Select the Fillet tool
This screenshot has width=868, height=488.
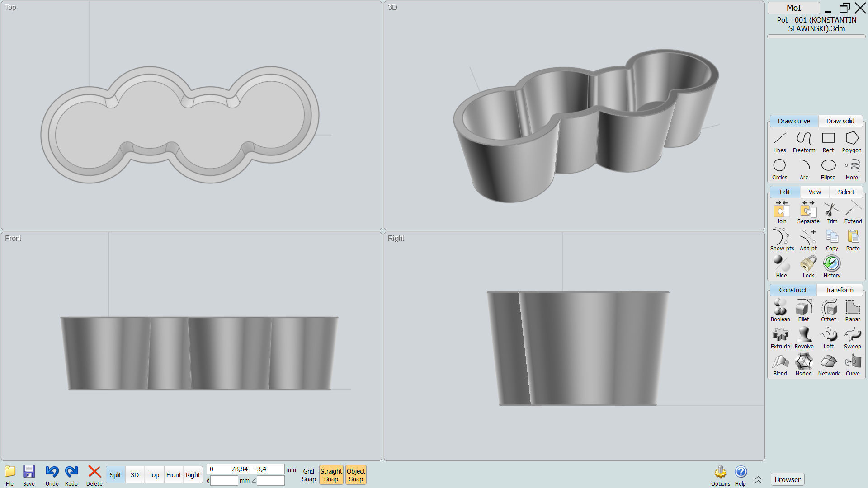point(804,311)
